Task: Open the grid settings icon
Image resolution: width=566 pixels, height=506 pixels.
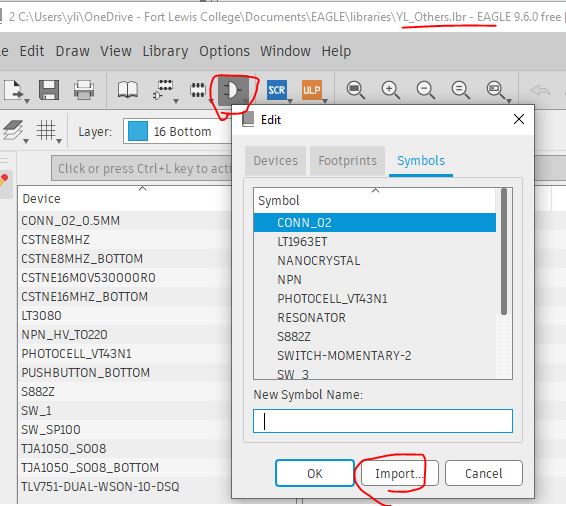Action: coord(46,130)
